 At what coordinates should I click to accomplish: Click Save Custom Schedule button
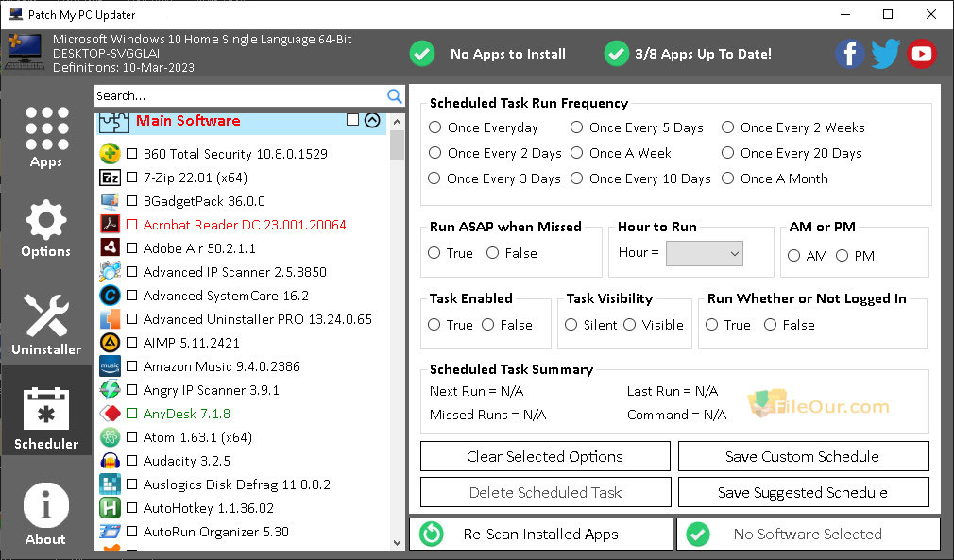click(x=803, y=457)
